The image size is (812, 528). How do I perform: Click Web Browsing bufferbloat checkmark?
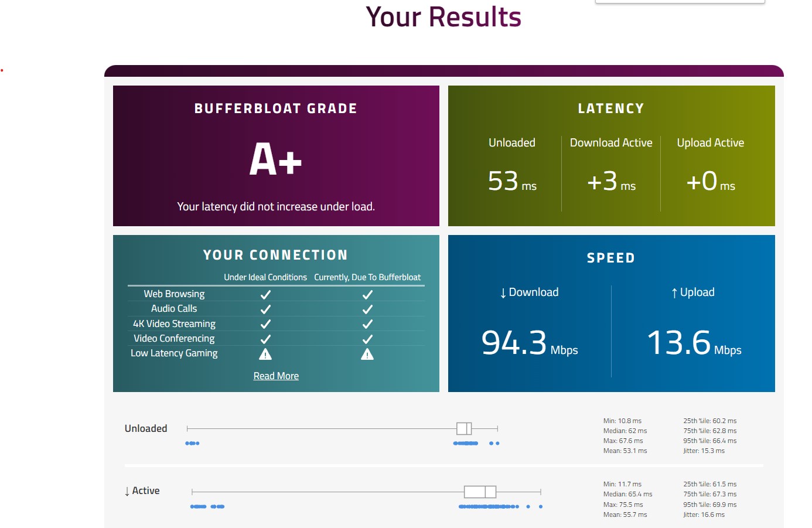click(367, 294)
